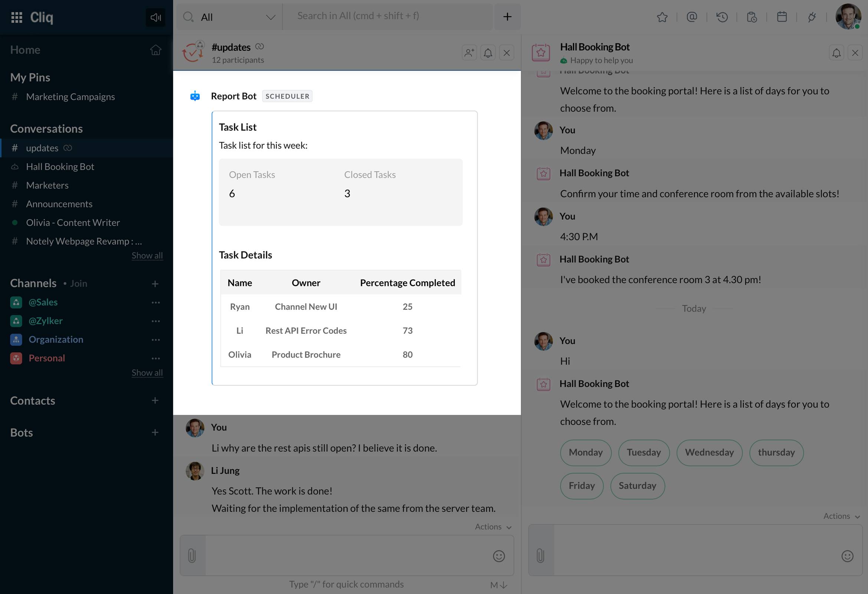Toggle notifications bell for #updates
The height and width of the screenshot is (594, 868).
488,53
